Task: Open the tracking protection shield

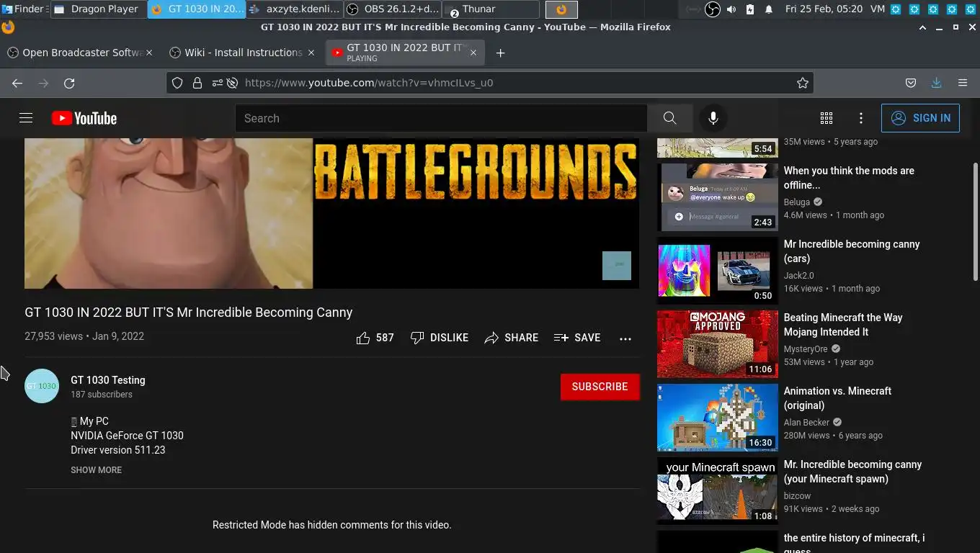Action: (x=177, y=83)
